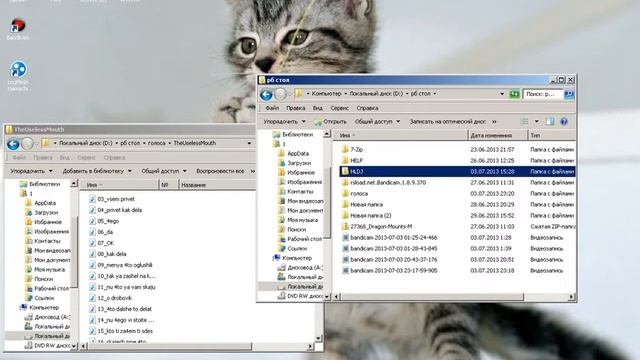Screen dimensions: 640x360
Task: Open Общий доступ dropdown in TheUselessMouth window
Action: point(164,171)
